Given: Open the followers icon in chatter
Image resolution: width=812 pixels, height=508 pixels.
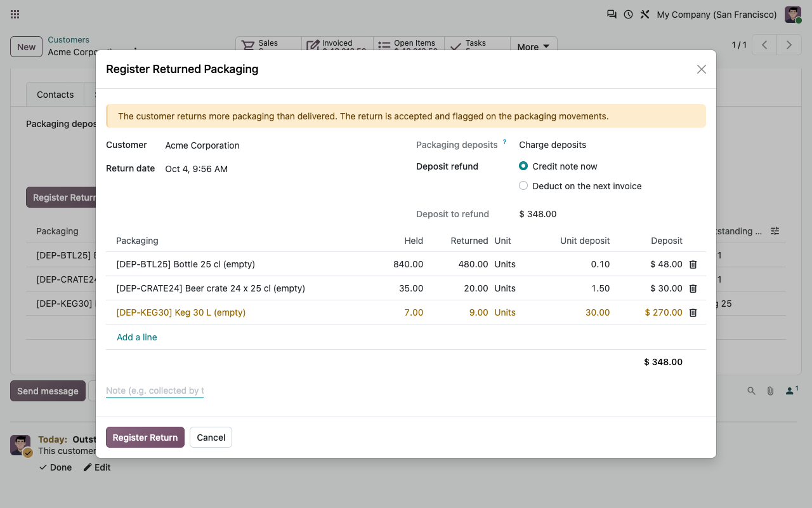Looking at the screenshot, I should (x=792, y=391).
